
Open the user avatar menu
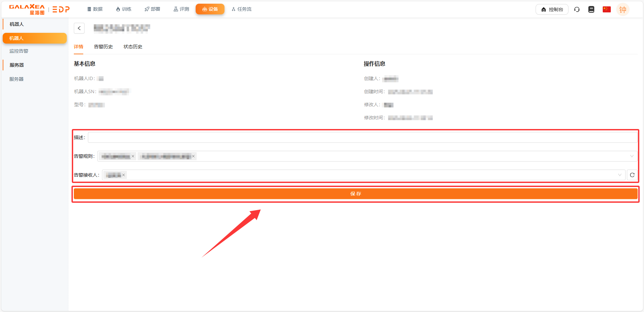click(x=623, y=9)
